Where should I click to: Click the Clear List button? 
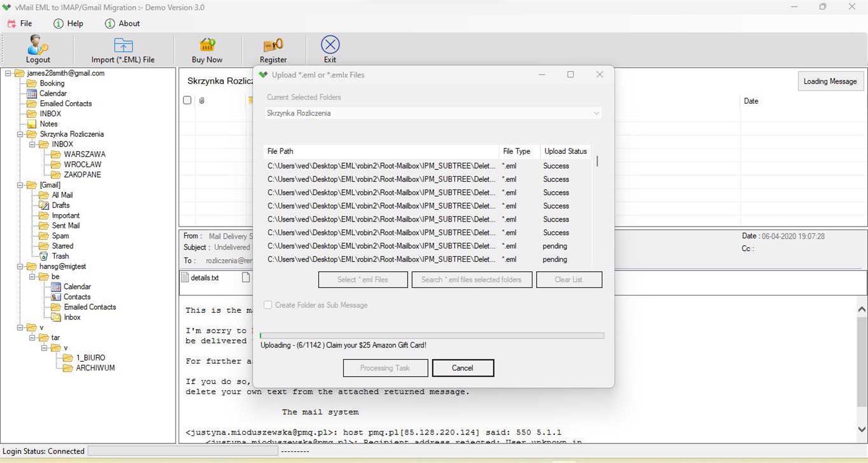coord(568,279)
